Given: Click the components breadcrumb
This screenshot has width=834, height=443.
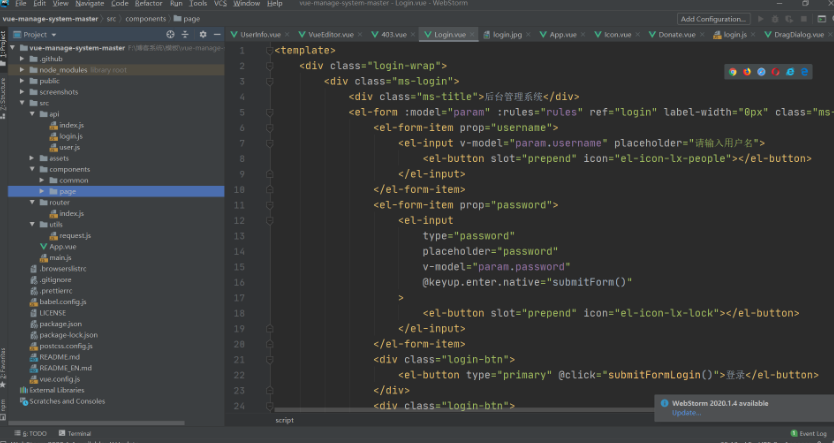Looking at the screenshot, I should tap(146, 19).
